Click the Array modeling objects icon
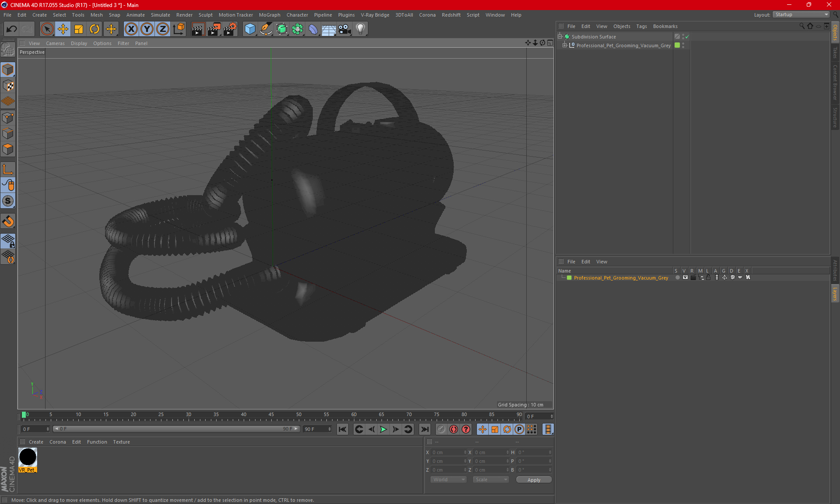 coord(297,29)
